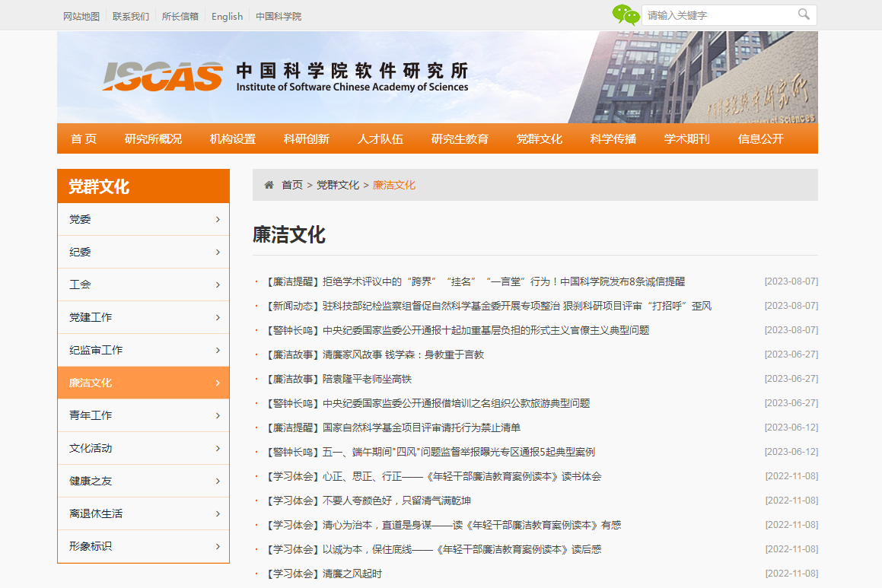Viewport: 882px width, 588px height.
Task: Focus the keyword search input field
Action: [x=719, y=15]
